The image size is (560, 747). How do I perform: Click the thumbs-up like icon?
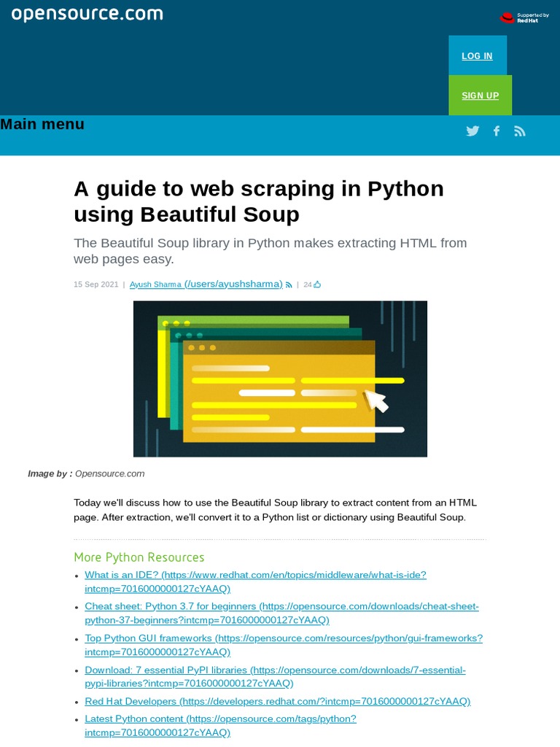coord(317,285)
